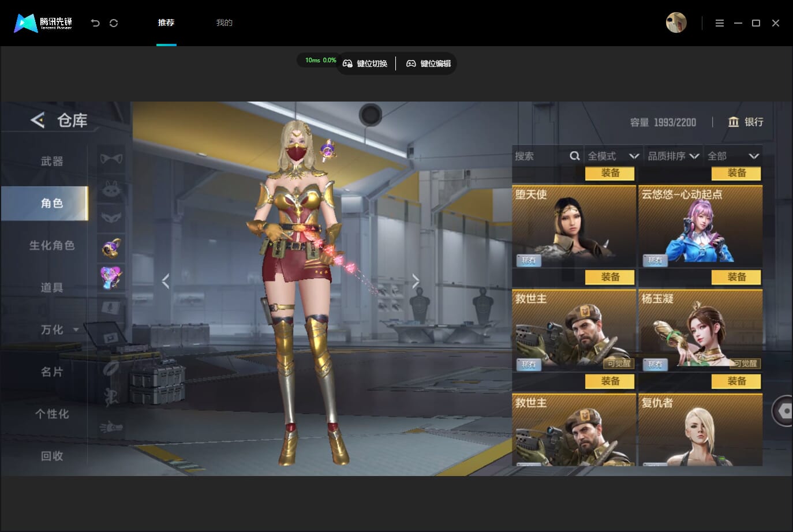
Task: Click the gamepad icon beside 键位编辑
Action: tap(411, 63)
